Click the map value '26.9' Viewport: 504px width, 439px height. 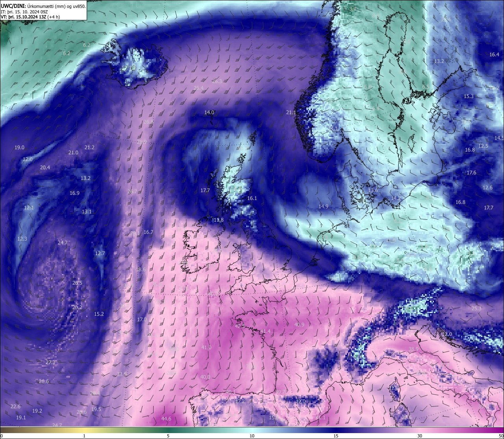point(142,142)
